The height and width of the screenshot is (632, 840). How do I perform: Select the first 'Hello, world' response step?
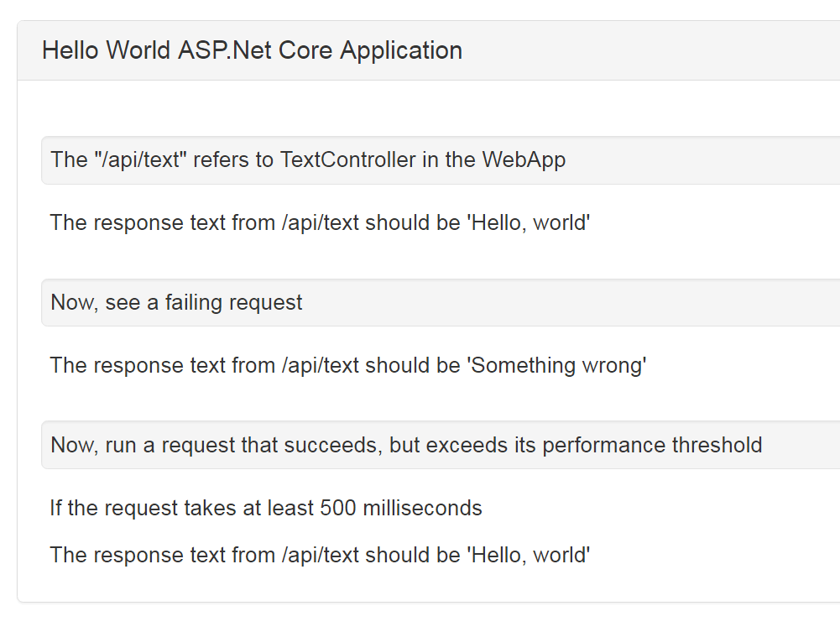(x=321, y=222)
